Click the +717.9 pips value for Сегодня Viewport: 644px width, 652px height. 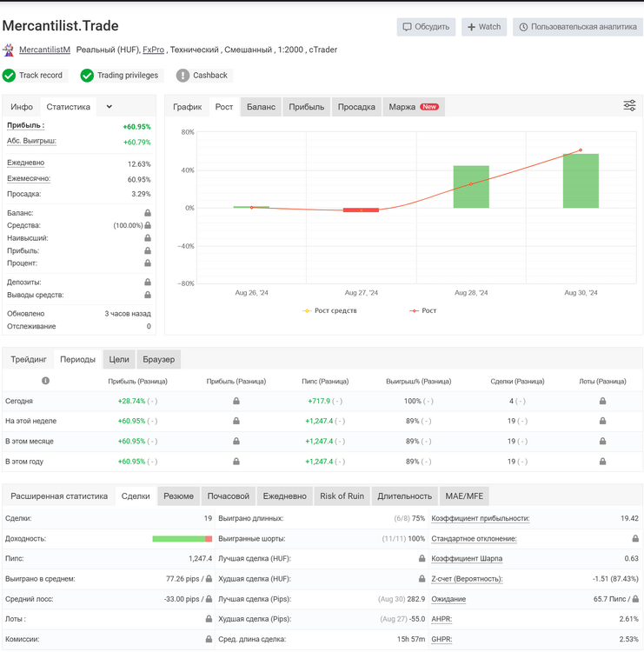click(319, 402)
